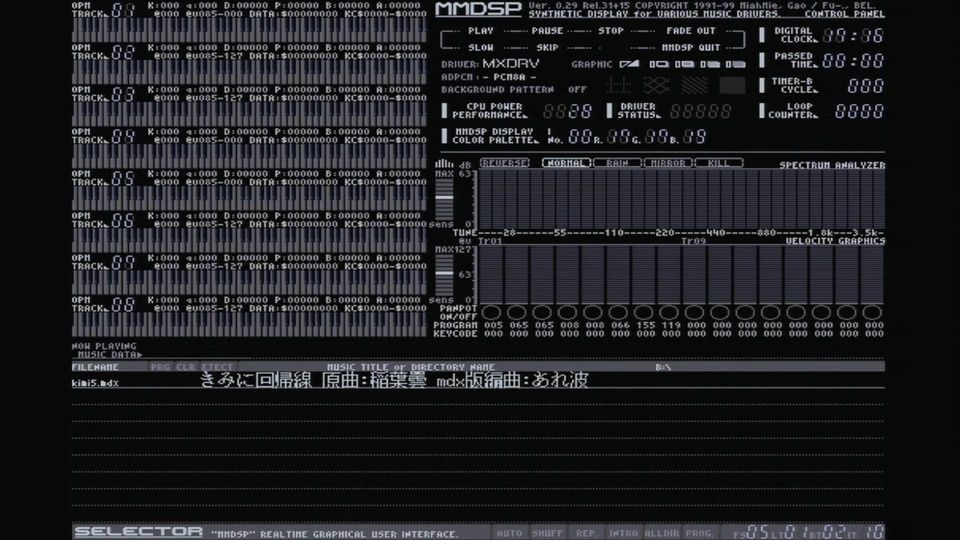
Task: Click the song title きみに回帰線
Action: click(x=256, y=380)
